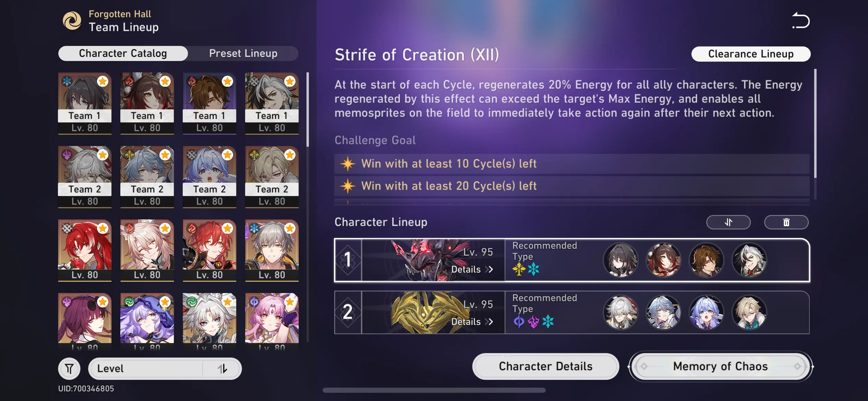Viewport: 868px width, 401px height.
Task: Select the blonde portrait in lineup row 2
Action: tap(749, 312)
